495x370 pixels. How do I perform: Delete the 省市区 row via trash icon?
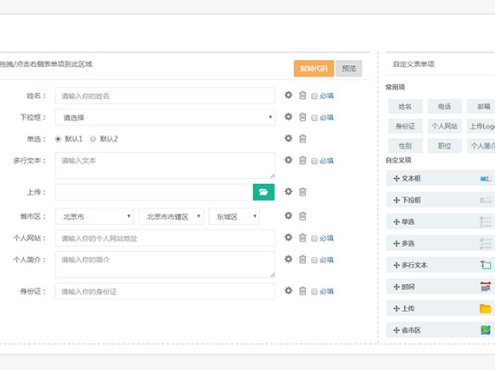302,216
